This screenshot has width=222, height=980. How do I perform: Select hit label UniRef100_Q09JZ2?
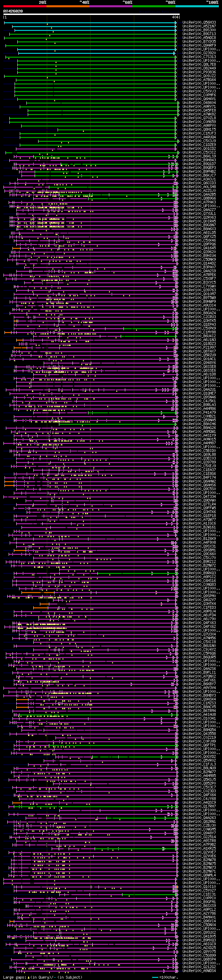[199, 76]
